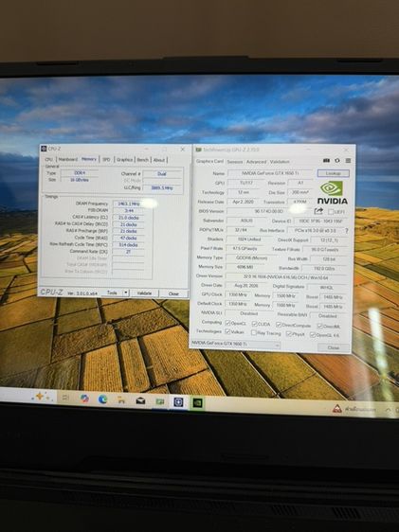Open Microsoft Edge from the taskbar
Image resolution: width=399 pixels, height=532 pixels.
pyautogui.click(x=102, y=399)
